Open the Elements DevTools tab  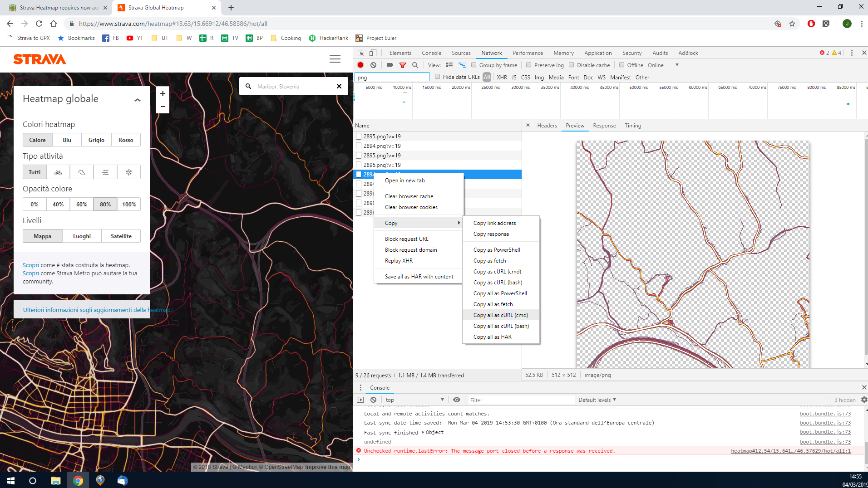(400, 53)
